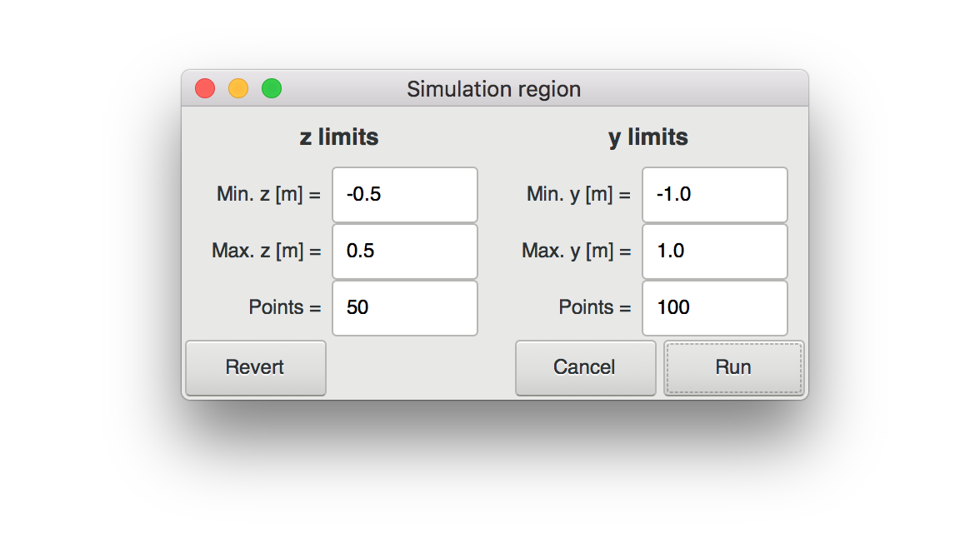Click the "Max. z [m] =" label
980x533 pixels.
point(267,251)
